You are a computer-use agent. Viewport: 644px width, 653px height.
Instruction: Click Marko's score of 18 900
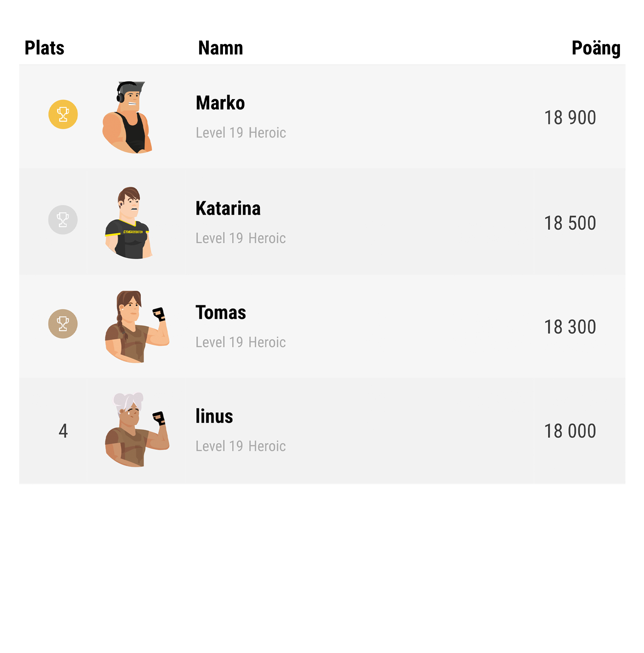click(x=570, y=118)
